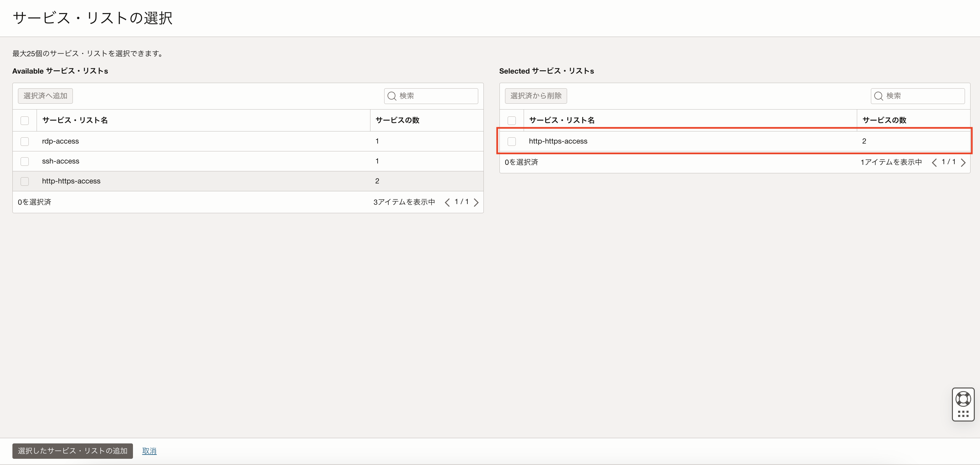Go to previous page in Selected list

(x=934, y=163)
